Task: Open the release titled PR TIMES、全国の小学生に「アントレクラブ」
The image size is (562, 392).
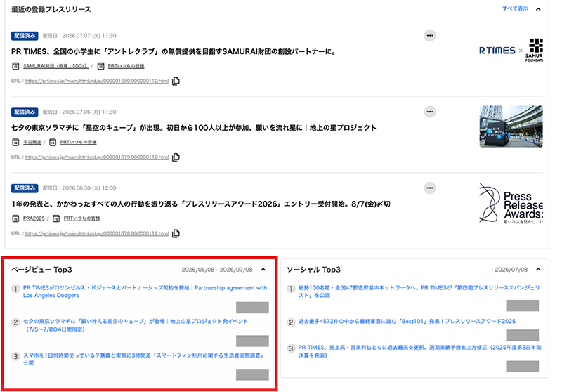Action: point(174,51)
